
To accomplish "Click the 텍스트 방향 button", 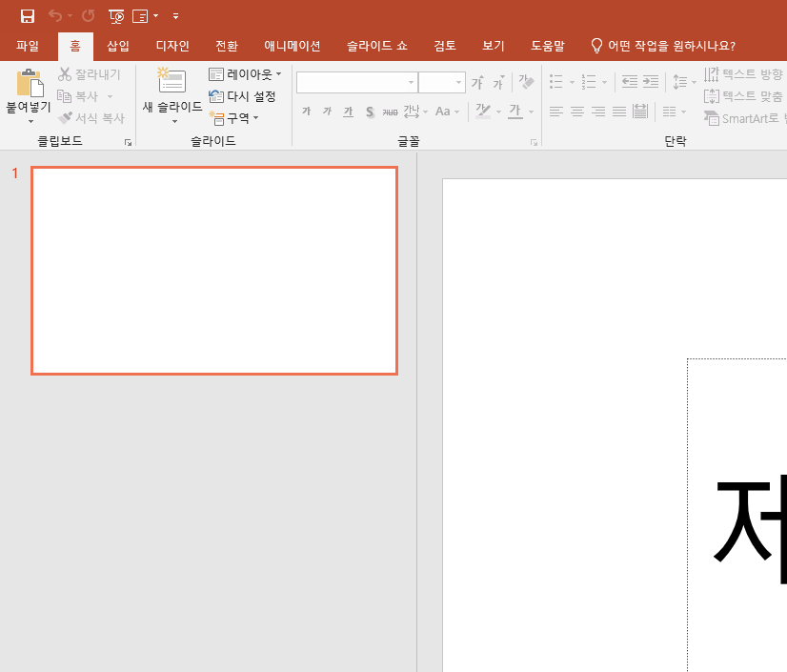I will [744, 74].
